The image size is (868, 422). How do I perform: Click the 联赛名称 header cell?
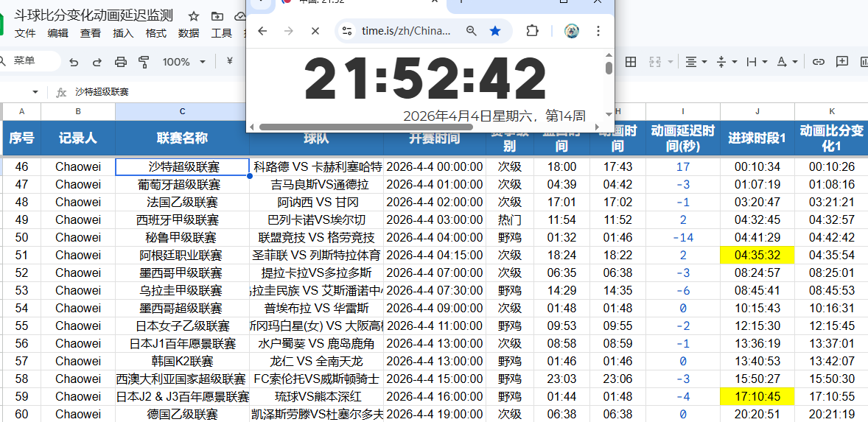tap(182, 138)
